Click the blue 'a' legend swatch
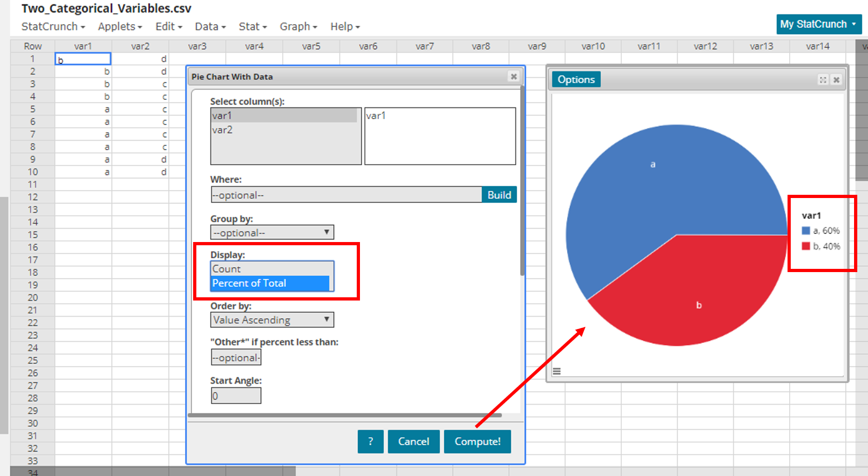868x476 pixels. (806, 231)
